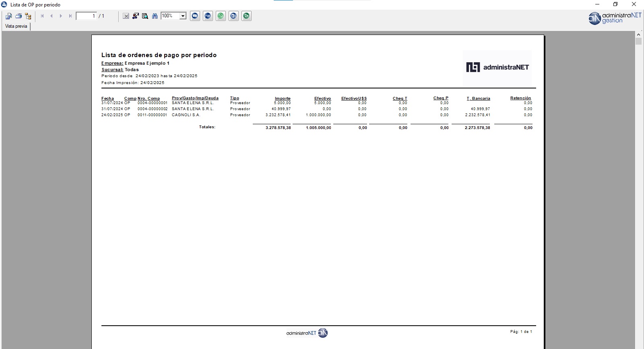Click the 'Cheq T' column header

coord(400,99)
